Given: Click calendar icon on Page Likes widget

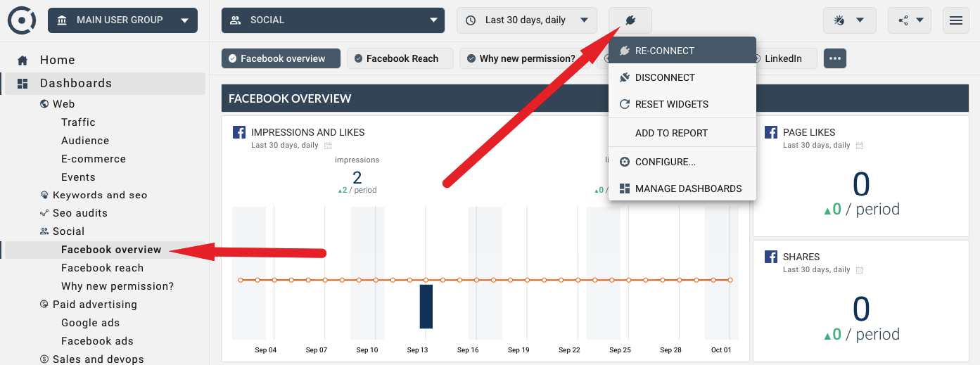Looking at the screenshot, I should pos(860,146).
